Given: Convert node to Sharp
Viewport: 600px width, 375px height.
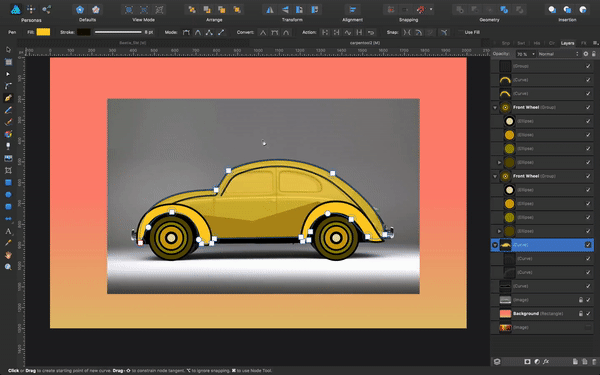Looking at the screenshot, I should tap(263, 33).
